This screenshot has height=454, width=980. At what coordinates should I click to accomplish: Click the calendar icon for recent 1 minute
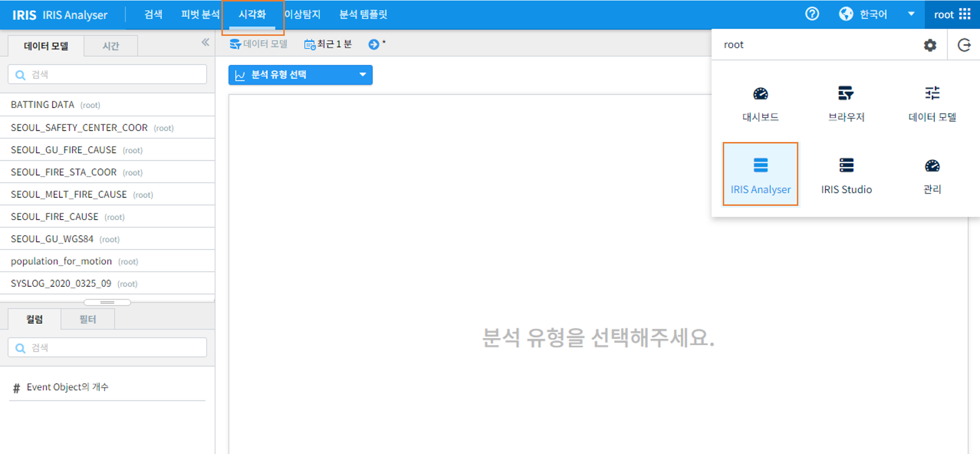(309, 45)
